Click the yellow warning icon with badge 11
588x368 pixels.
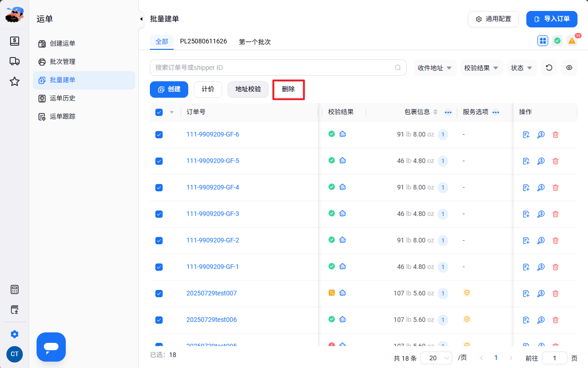tap(572, 41)
